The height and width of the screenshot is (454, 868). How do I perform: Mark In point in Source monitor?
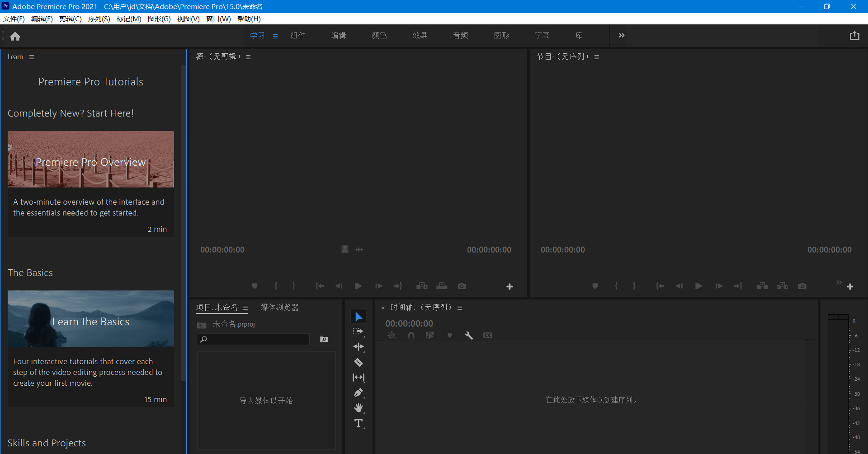(276, 286)
